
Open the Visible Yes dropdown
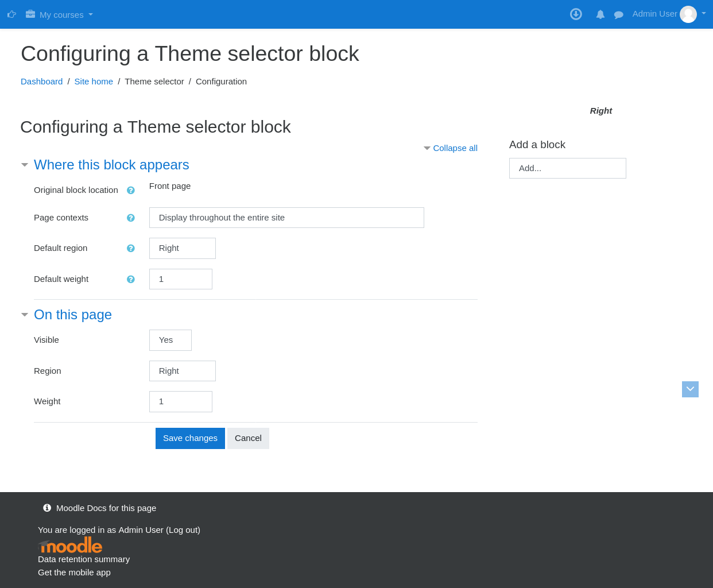coord(170,340)
